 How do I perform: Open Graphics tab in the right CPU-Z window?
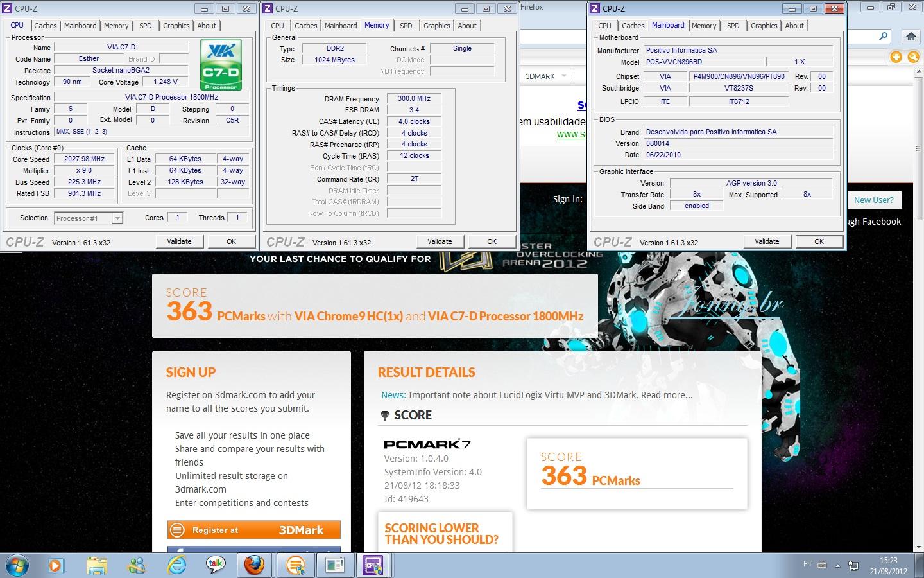[x=764, y=26]
